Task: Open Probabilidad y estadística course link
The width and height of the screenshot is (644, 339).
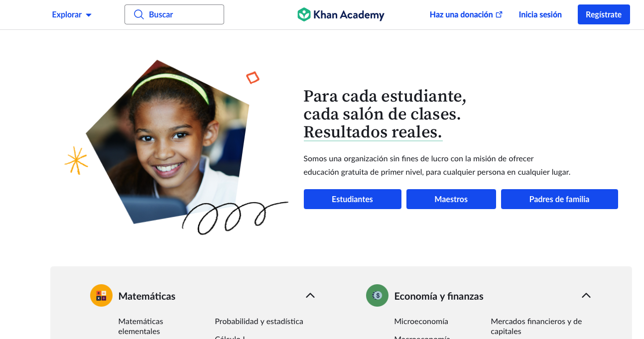Action: point(259,322)
